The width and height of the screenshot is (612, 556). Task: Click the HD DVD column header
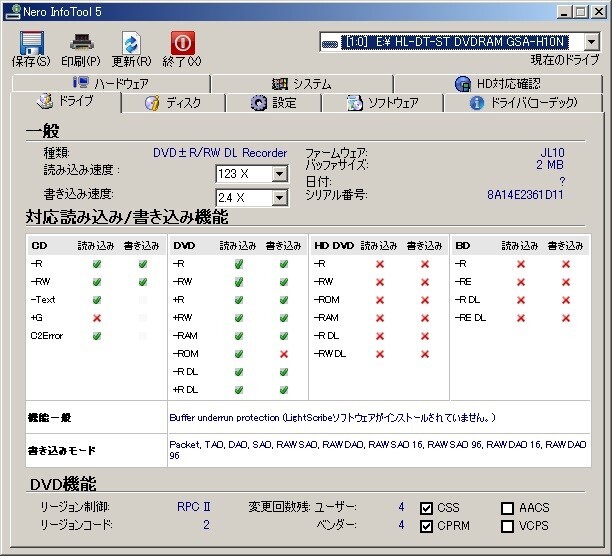pos(334,246)
